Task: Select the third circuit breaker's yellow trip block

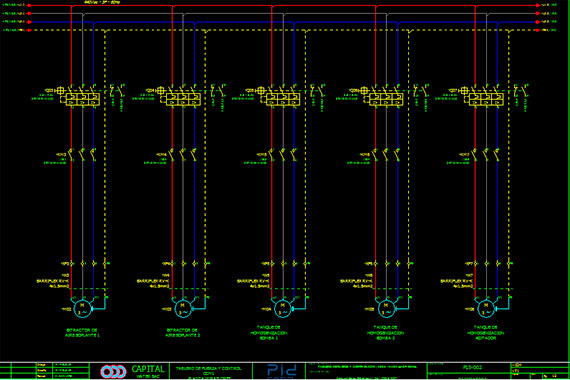Action: pos(283,99)
